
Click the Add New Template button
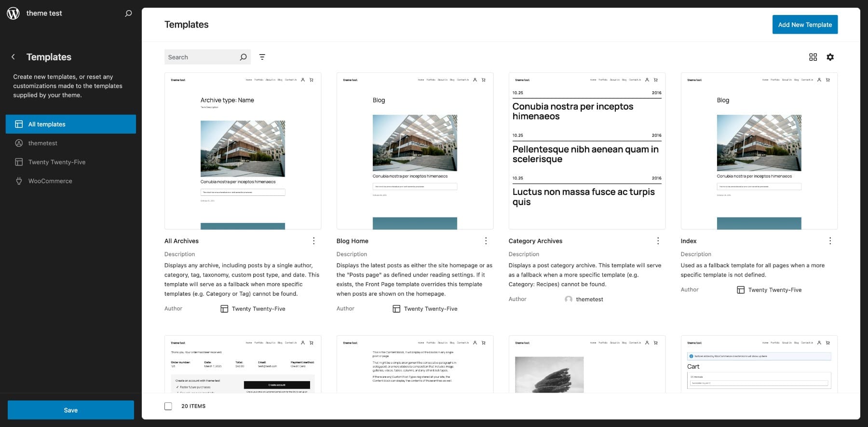click(x=805, y=25)
